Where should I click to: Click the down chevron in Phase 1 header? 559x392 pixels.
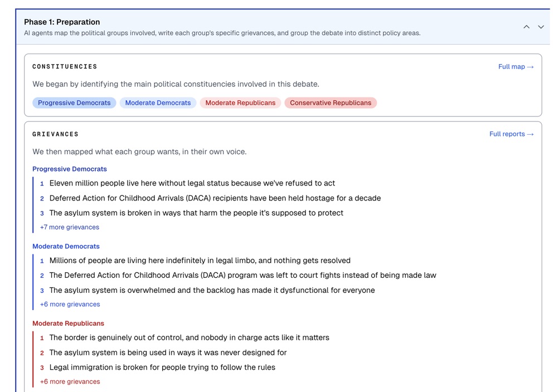541,27
